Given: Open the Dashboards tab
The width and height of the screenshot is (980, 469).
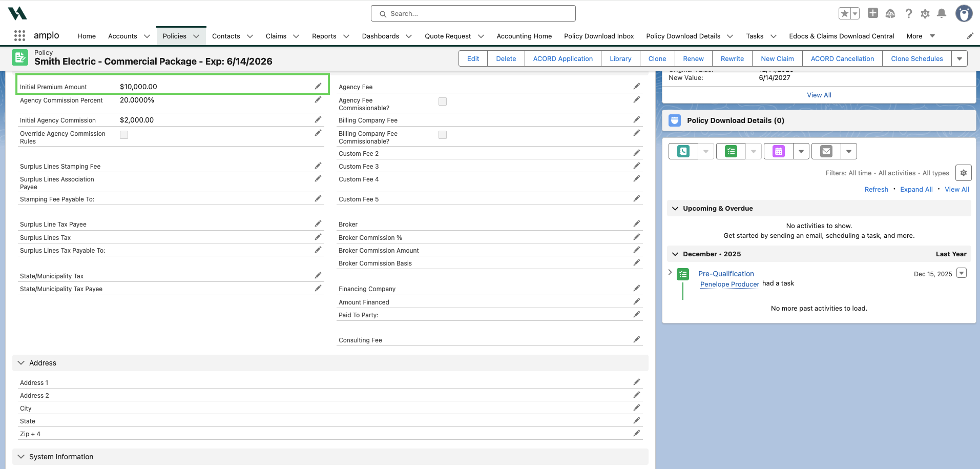Looking at the screenshot, I should tap(381, 36).
